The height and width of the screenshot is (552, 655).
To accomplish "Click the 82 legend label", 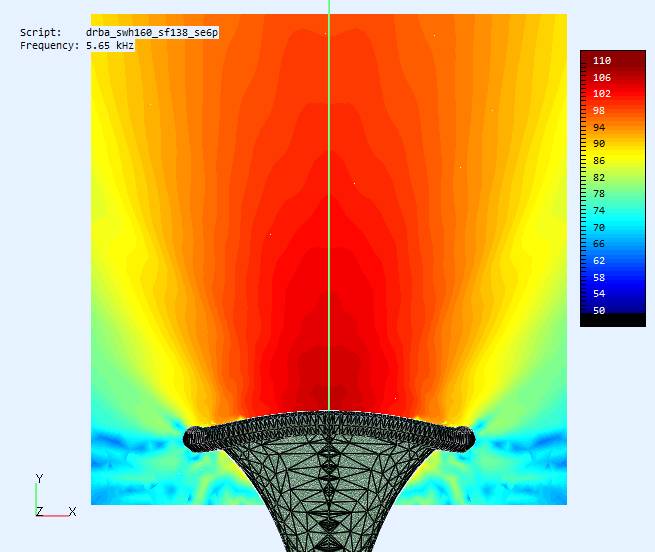I will [x=599, y=178].
